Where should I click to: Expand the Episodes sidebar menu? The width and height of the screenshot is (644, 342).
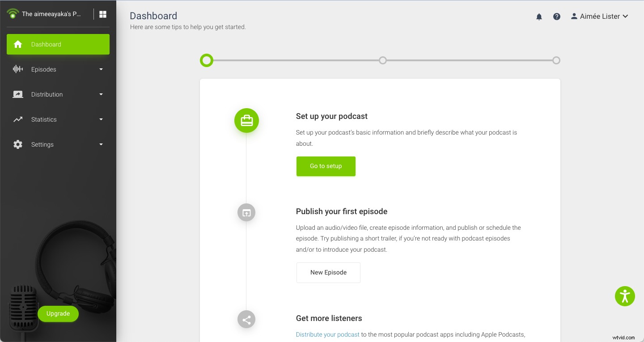click(x=101, y=69)
